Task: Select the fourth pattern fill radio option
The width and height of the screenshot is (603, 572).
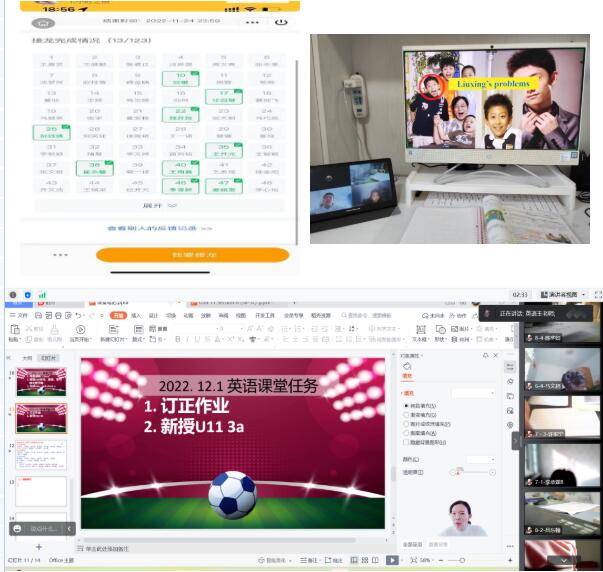Action: point(406,433)
